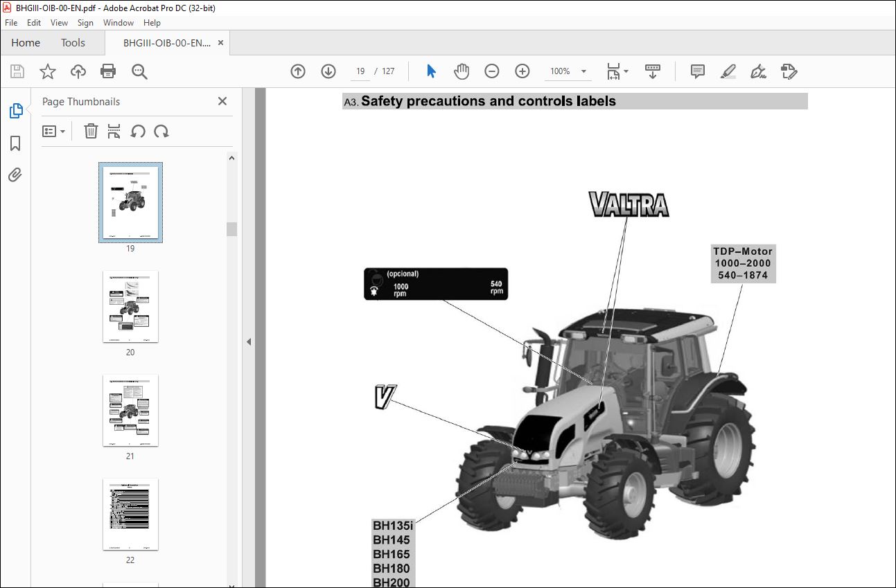Open the Window menu
The height and width of the screenshot is (588, 896).
118,23
